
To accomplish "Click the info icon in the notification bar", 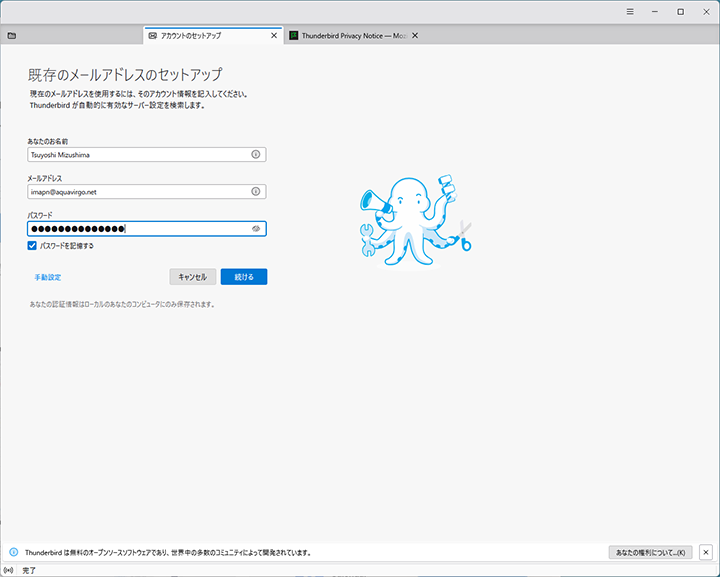I will coord(13,552).
